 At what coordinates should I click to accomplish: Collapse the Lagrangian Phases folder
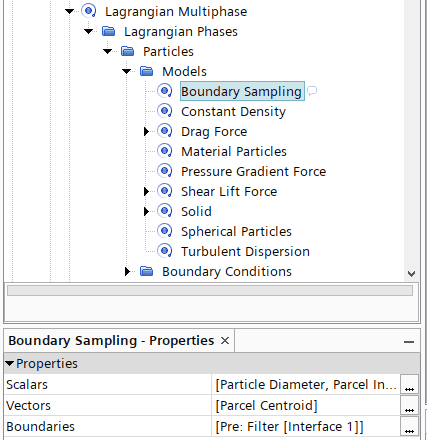(x=89, y=31)
